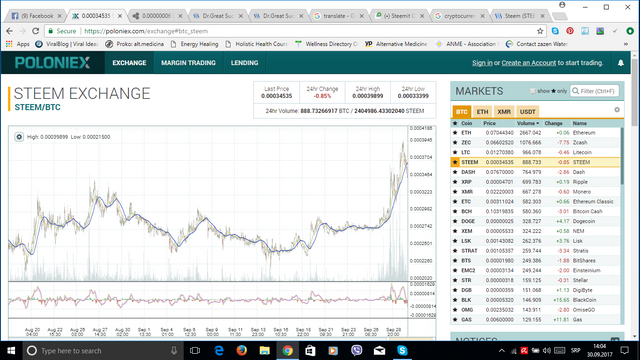The width and height of the screenshot is (640, 360).
Task: Switch to the Facebook browser tab
Action: (x=35, y=16)
